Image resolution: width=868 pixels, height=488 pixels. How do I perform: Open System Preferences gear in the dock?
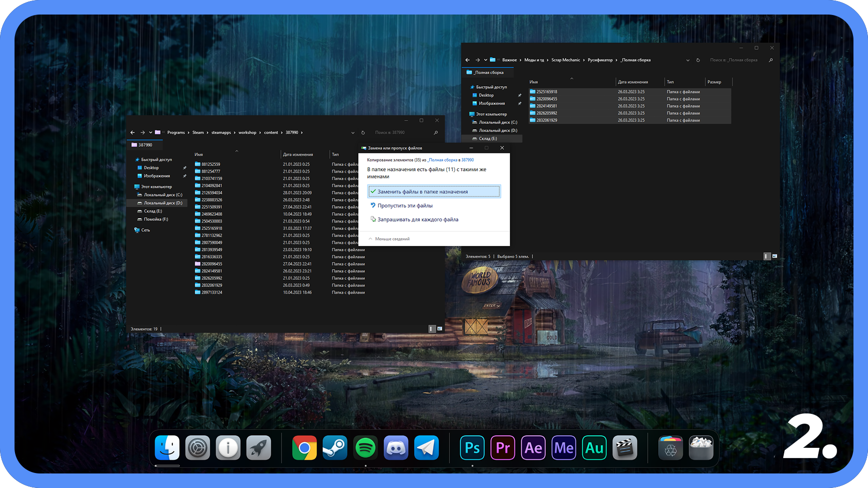tap(198, 448)
